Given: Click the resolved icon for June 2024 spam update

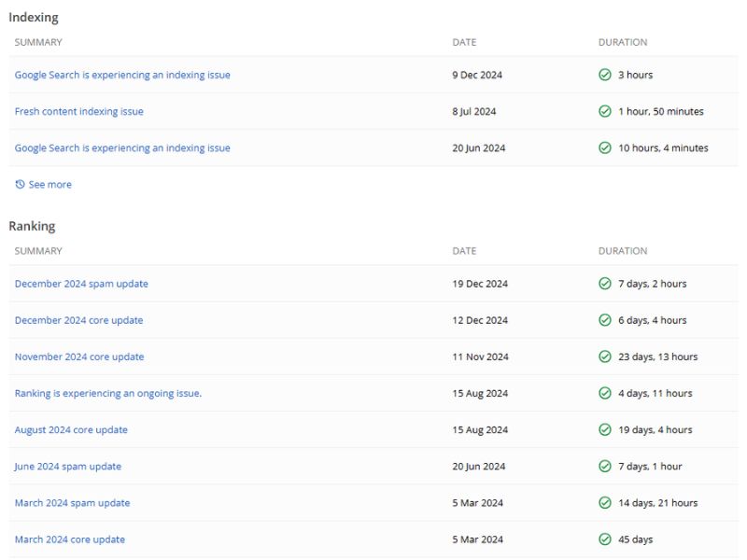Looking at the screenshot, I should click(x=605, y=466).
